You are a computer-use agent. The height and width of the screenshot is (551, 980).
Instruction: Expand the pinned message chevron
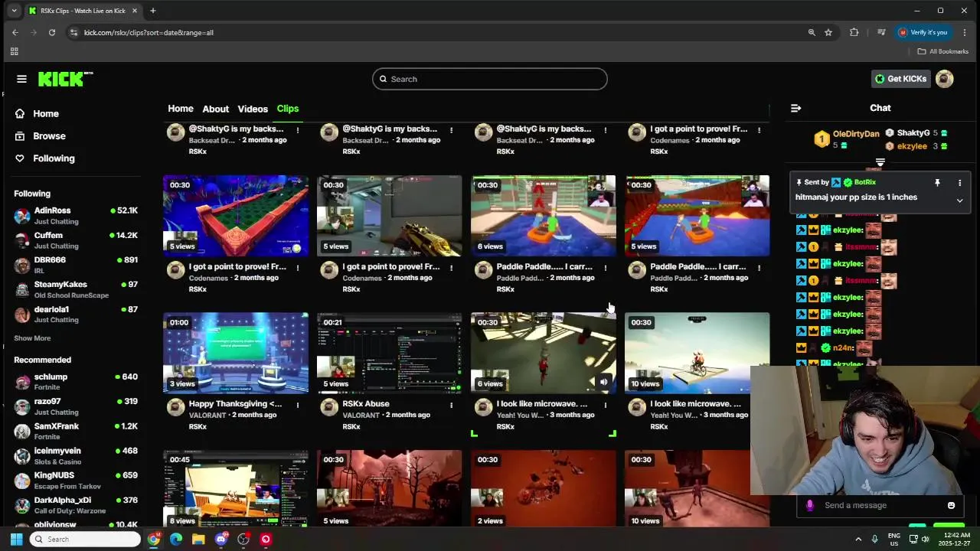tap(959, 201)
